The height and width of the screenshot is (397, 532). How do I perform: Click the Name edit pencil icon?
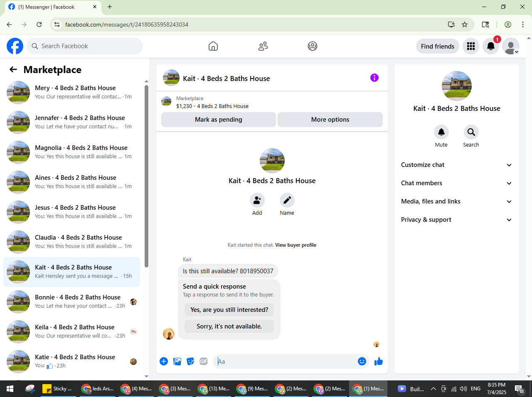[x=287, y=200]
